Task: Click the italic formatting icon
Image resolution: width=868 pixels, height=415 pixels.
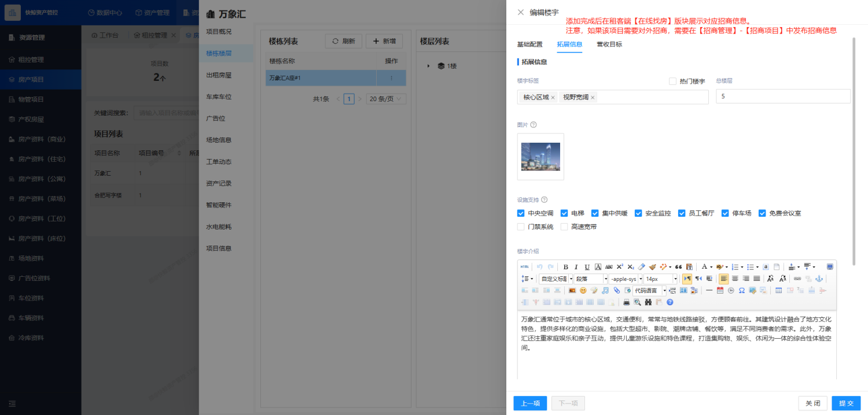Action: coord(576,267)
